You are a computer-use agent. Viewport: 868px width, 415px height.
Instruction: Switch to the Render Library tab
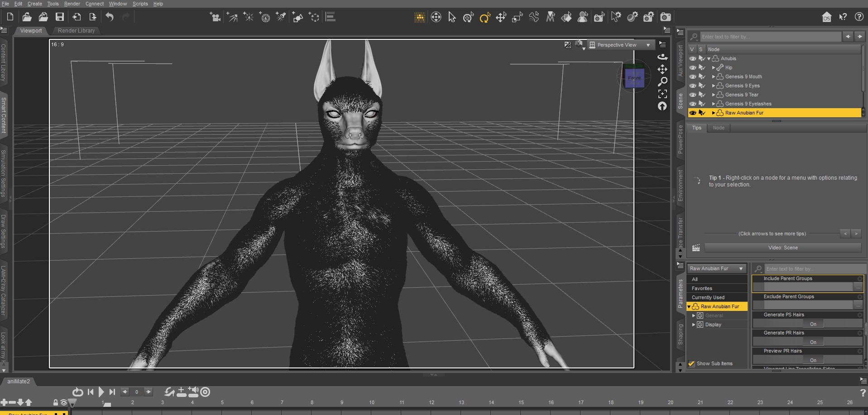76,31
